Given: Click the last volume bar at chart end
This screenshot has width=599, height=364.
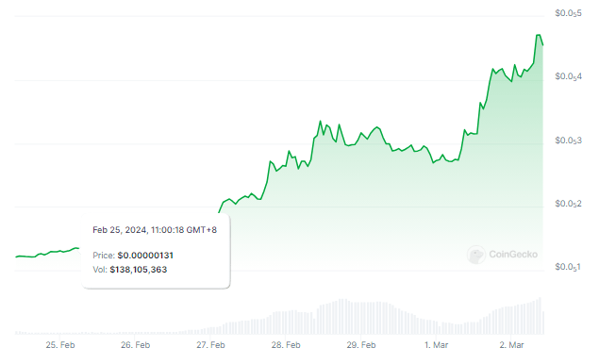Looking at the screenshot, I should click(543, 323).
